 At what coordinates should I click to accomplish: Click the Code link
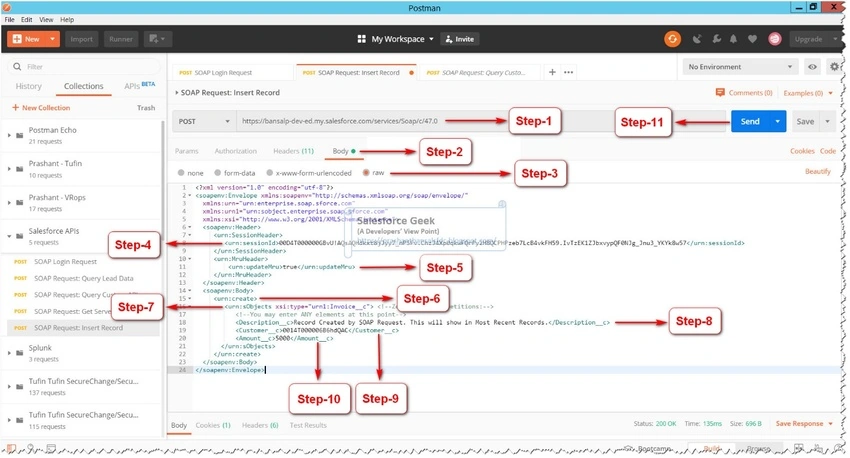point(827,151)
